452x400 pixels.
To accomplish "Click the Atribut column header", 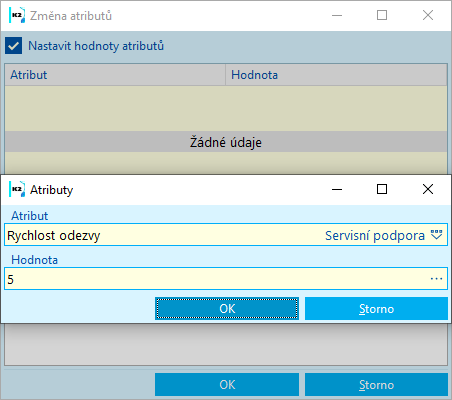I will 115,75.
